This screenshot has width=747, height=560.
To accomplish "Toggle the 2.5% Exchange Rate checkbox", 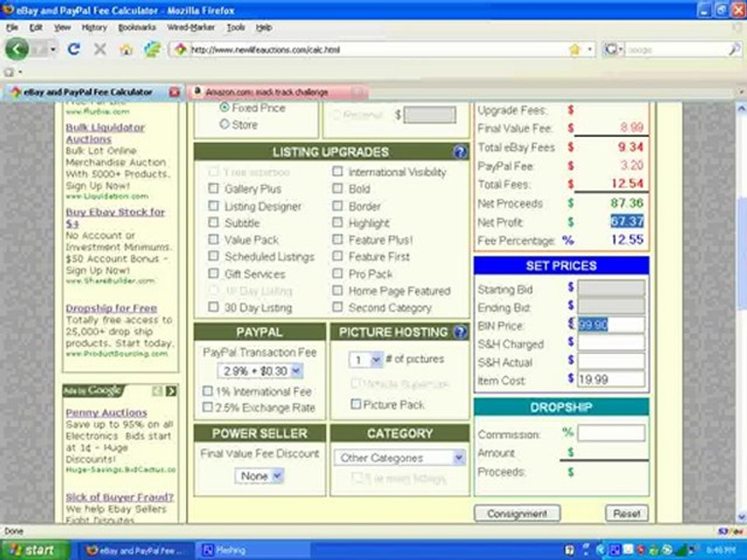I will pos(207,407).
